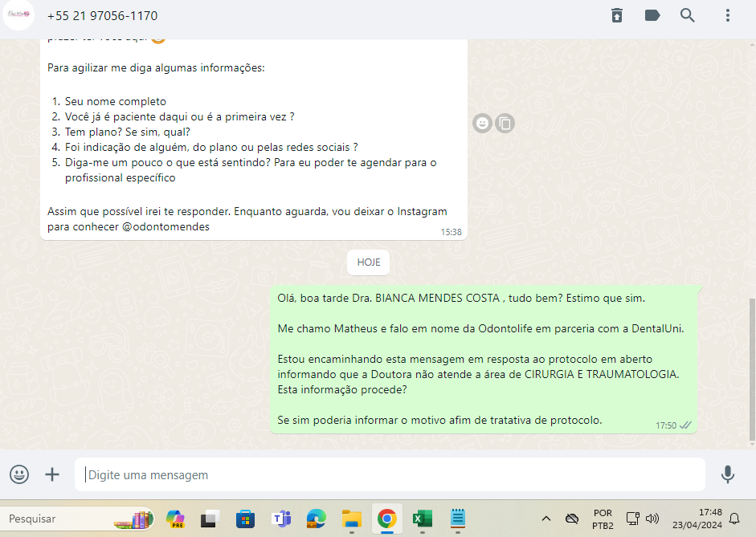Viewport: 756px width, 537px height.
Task: Click the double-check read receipt at 17:50
Action: tap(685, 425)
